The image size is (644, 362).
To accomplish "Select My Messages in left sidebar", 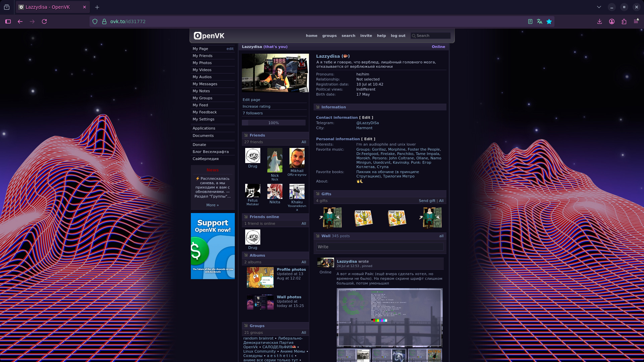I will click(205, 84).
